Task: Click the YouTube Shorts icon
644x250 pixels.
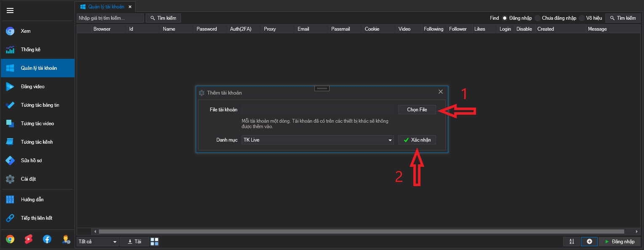Action: (x=29, y=239)
